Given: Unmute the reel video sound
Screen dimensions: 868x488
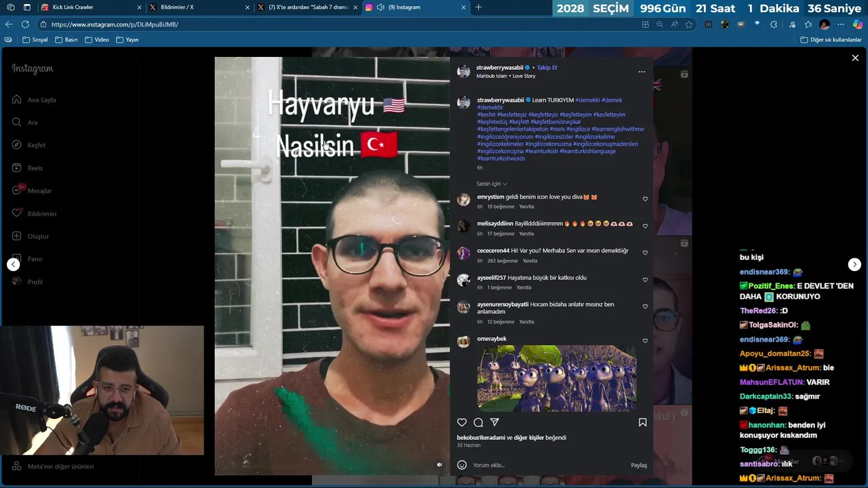Looking at the screenshot, I should click(x=439, y=465).
